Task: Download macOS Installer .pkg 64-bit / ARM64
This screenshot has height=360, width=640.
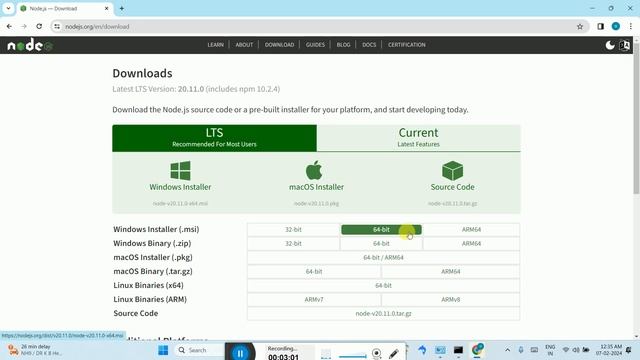Action: click(383, 258)
